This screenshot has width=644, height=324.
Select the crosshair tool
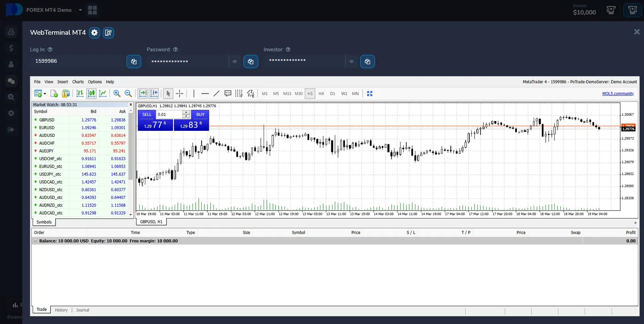180,93
